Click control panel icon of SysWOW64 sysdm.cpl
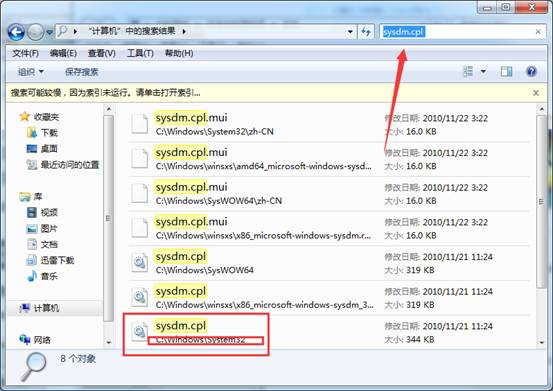Screen dimensions: 553x391 [x=140, y=262]
